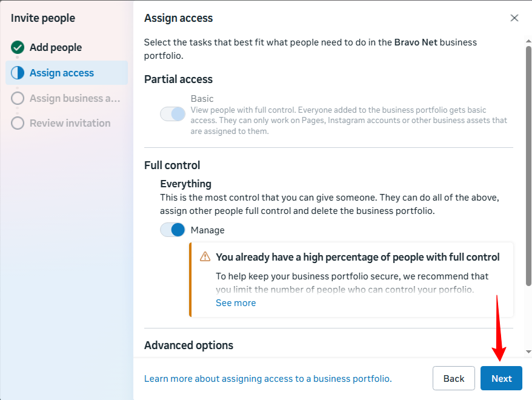The width and height of the screenshot is (532, 400).
Task: Open Learn more about assigning access link
Action: pyautogui.click(x=268, y=379)
